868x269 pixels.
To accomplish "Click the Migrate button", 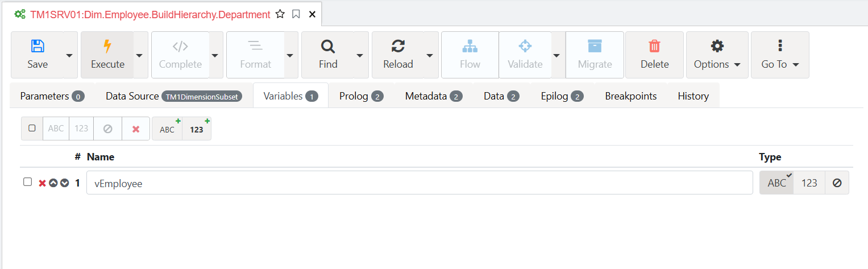I will 595,55.
